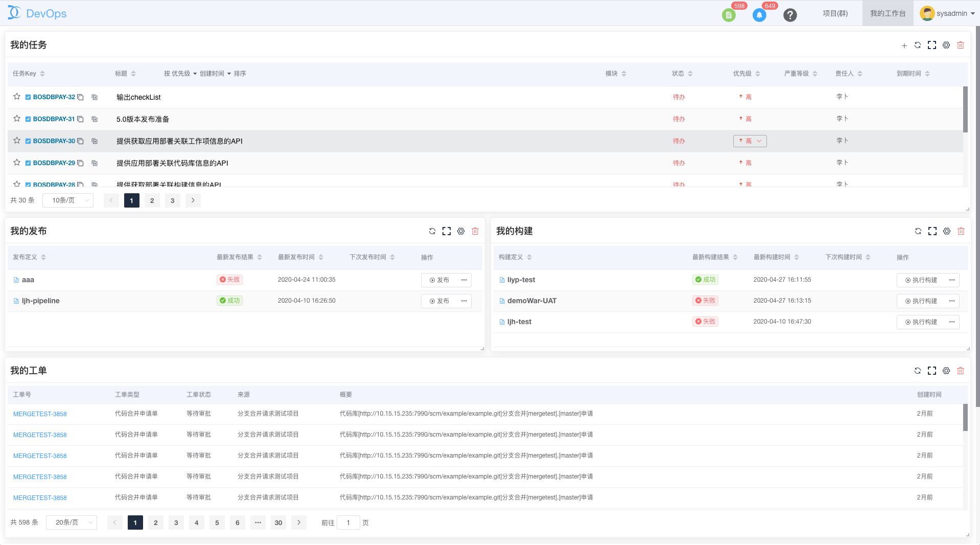Click the DevOps logo

(x=37, y=13)
